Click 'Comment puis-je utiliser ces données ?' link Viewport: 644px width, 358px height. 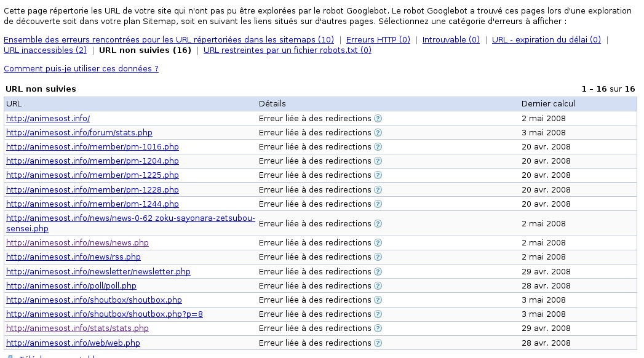tap(81, 69)
